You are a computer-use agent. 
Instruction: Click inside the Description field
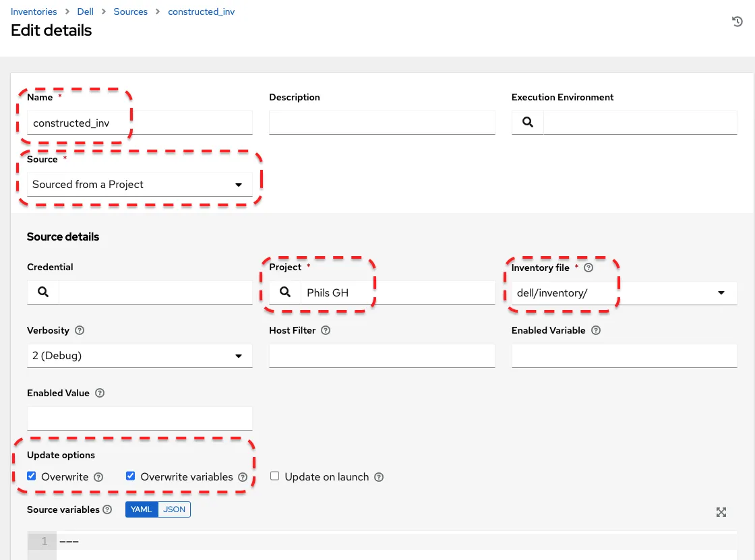382,123
